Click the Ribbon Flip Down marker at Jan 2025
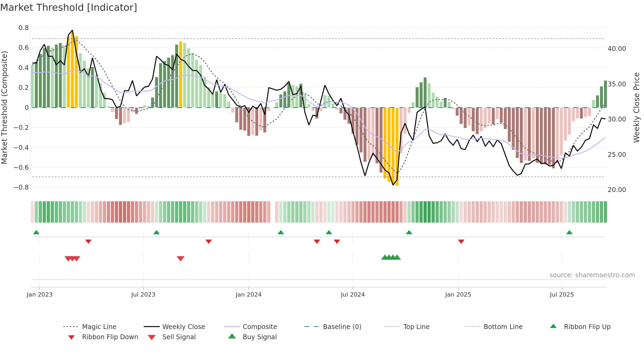Viewport: 644px width, 362px height. click(461, 242)
